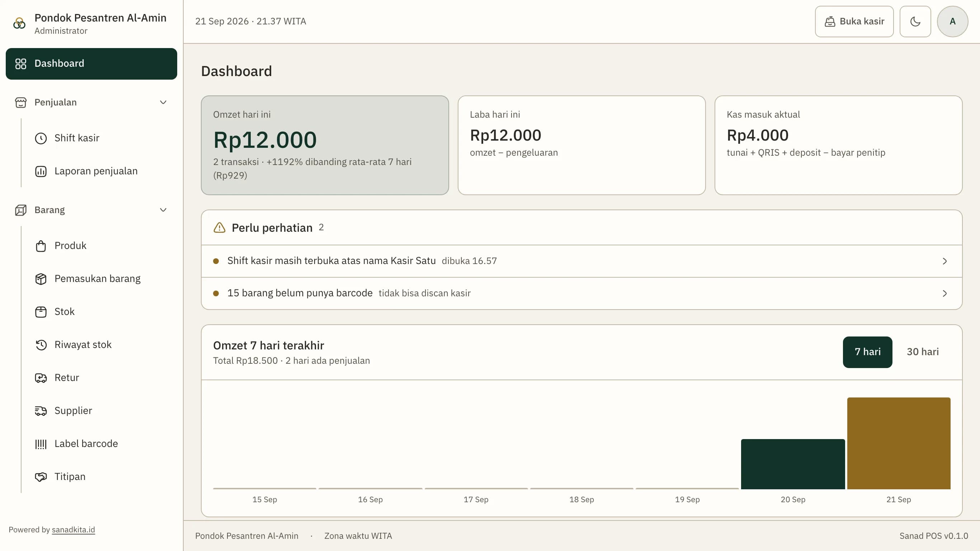Click the Pondok Pesantren Al-Amin logo icon
Image resolution: width=980 pixels, height=551 pixels.
pyautogui.click(x=19, y=23)
